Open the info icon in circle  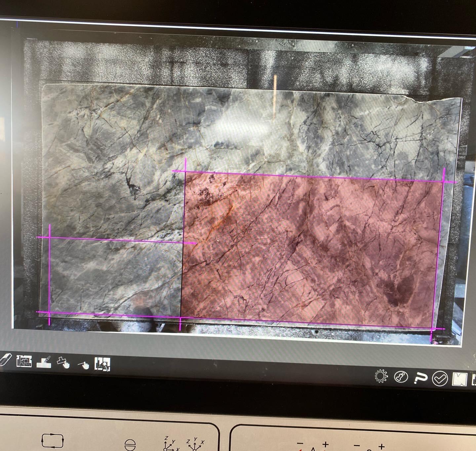[x=401, y=377]
